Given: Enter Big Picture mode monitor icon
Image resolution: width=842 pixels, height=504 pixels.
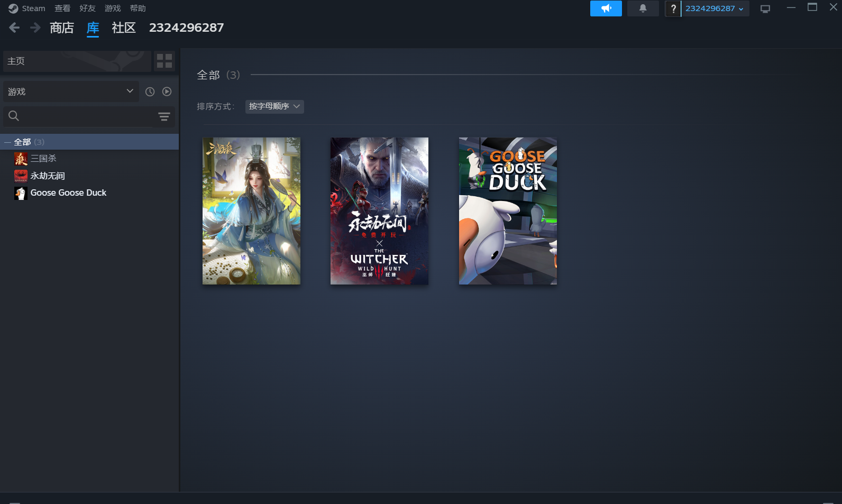Looking at the screenshot, I should 765,9.
